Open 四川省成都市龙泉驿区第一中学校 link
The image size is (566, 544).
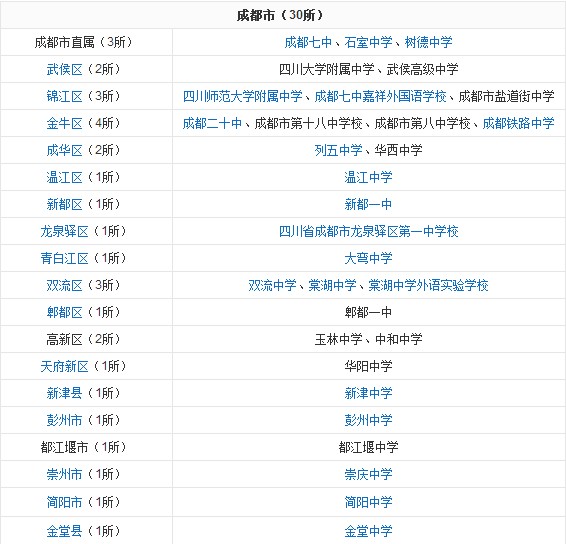368,231
